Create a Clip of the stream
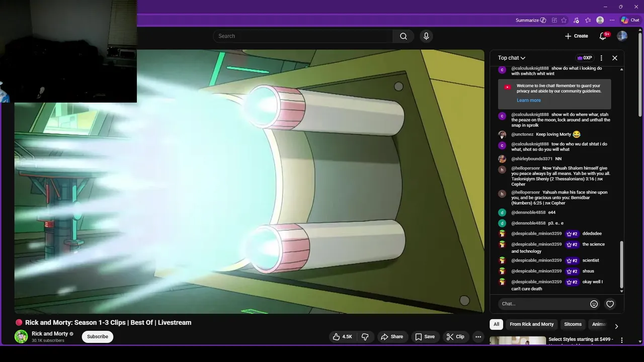This screenshot has width=644, height=362. click(x=456, y=337)
